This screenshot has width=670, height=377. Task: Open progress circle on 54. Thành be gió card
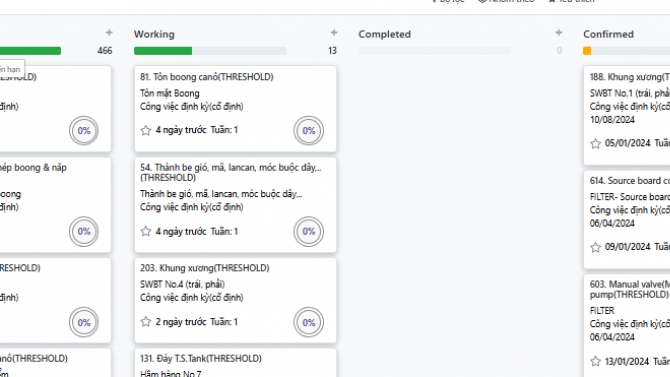click(x=309, y=231)
